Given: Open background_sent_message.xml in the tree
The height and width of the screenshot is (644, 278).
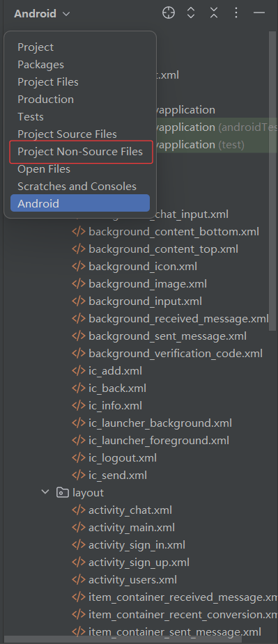Looking at the screenshot, I should [168, 336].
